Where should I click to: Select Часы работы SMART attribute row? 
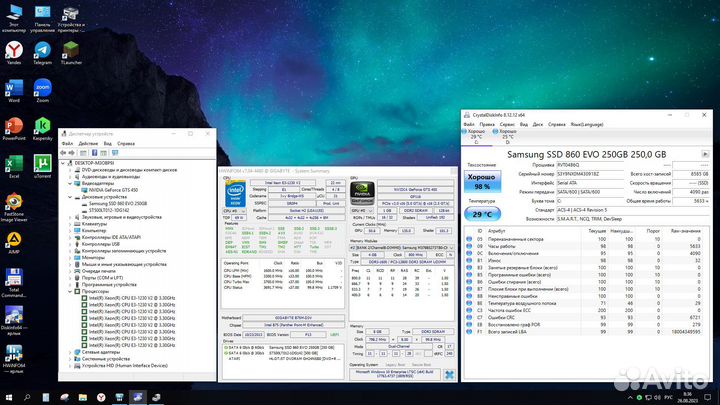point(584,246)
